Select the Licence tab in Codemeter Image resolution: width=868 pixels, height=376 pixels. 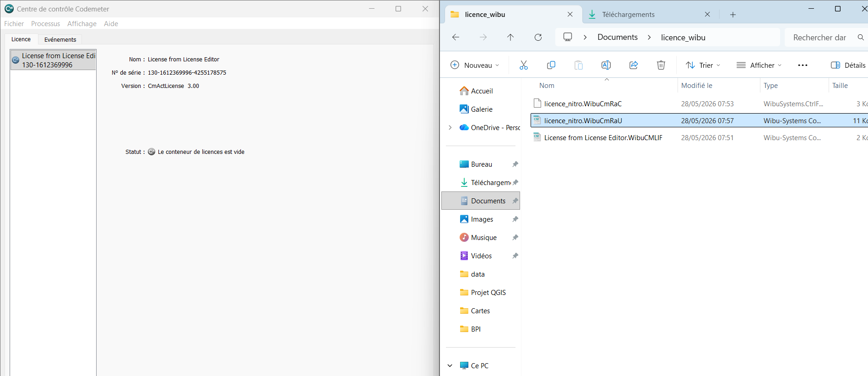click(x=21, y=39)
